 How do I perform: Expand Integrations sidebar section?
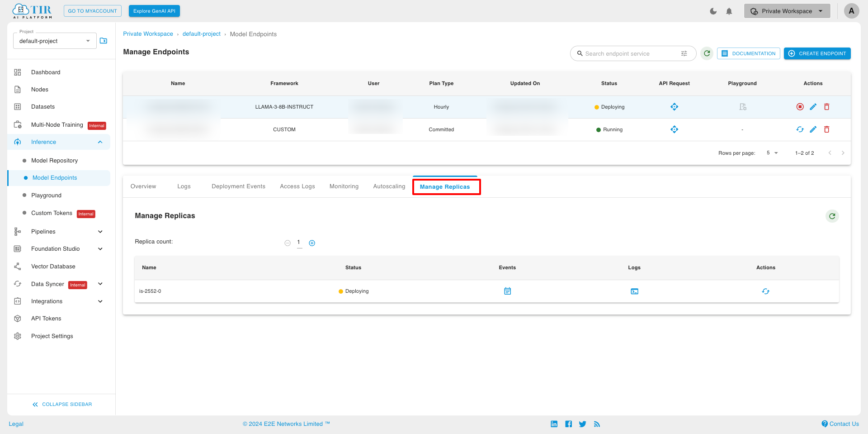pyautogui.click(x=100, y=301)
